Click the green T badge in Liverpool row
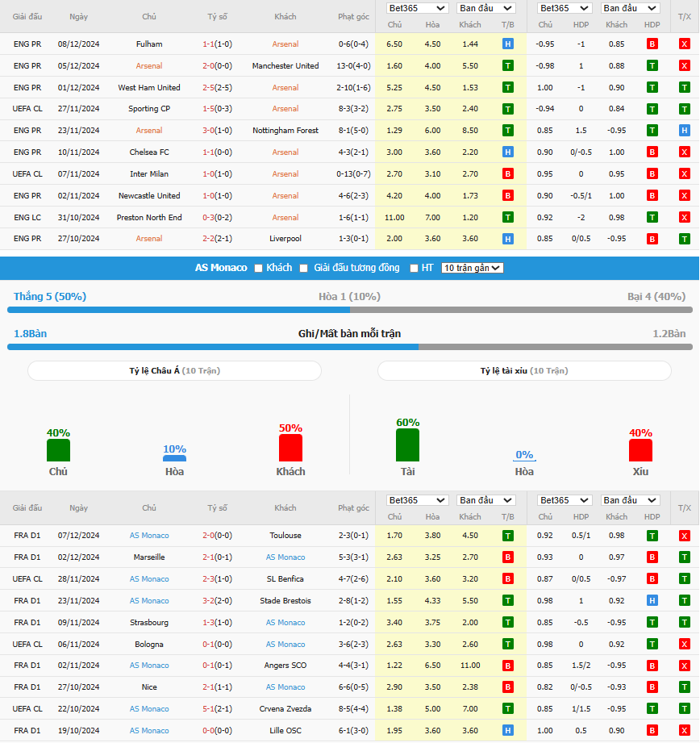Image resolution: width=700 pixels, height=743 pixels. click(685, 239)
